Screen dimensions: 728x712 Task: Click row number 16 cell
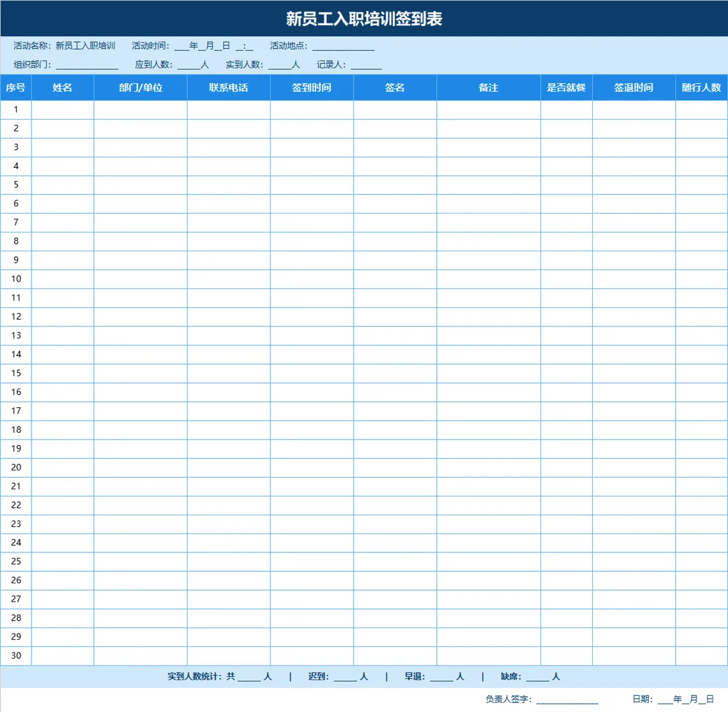pos(16,392)
